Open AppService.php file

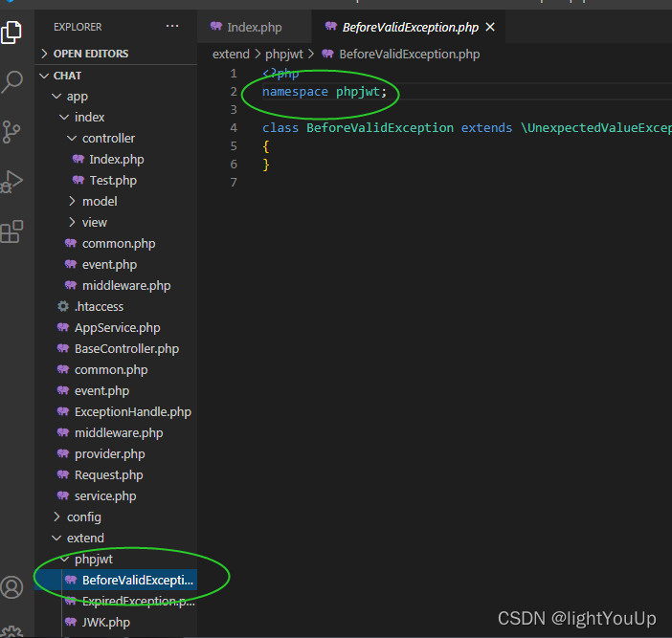point(116,327)
